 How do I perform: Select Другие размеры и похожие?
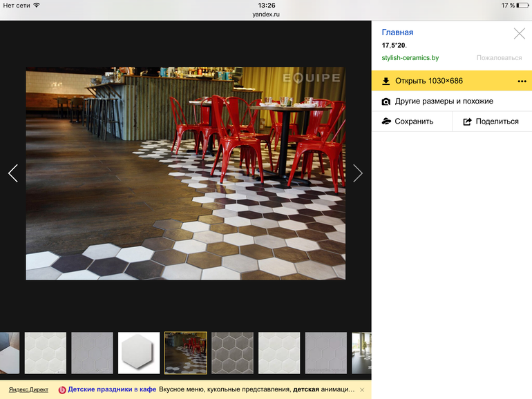click(x=444, y=101)
